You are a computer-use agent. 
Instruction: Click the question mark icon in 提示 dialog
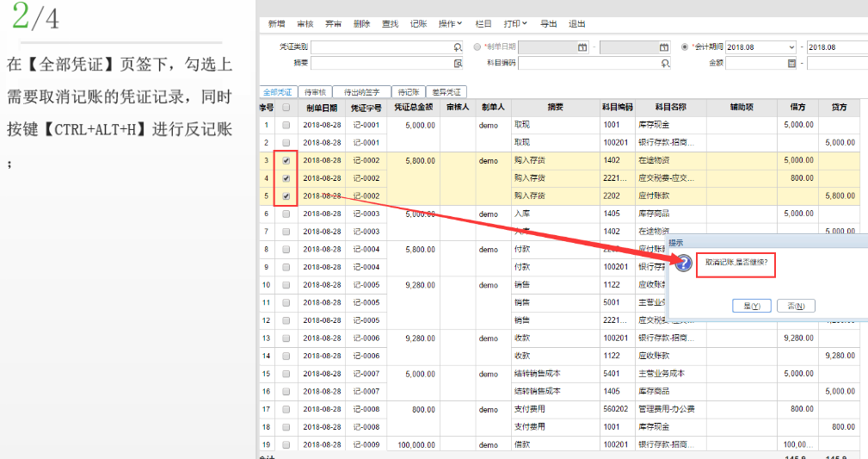[x=684, y=263]
